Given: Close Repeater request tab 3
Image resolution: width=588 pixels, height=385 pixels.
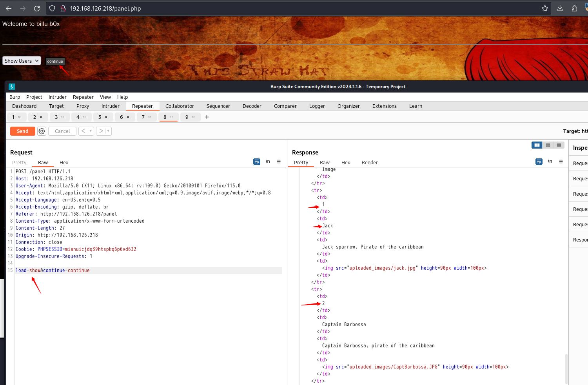Looking at the screenshot, I should coord(63,117).
